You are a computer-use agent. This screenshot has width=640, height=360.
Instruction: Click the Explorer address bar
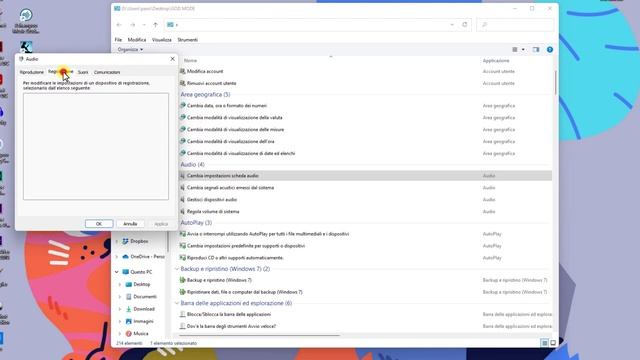pyautogui.click(x=310, y=25)
